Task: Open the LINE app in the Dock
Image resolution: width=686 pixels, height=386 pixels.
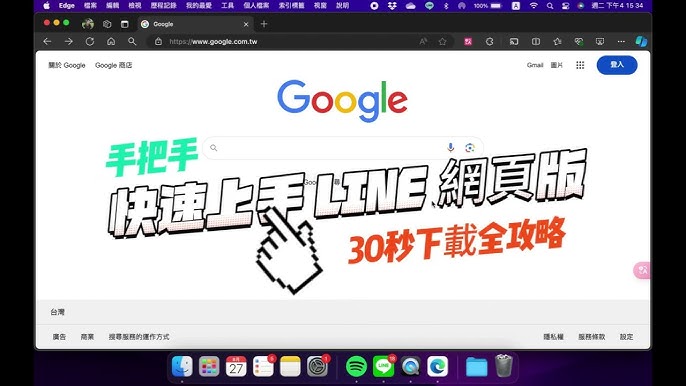Action: point(384,366)
